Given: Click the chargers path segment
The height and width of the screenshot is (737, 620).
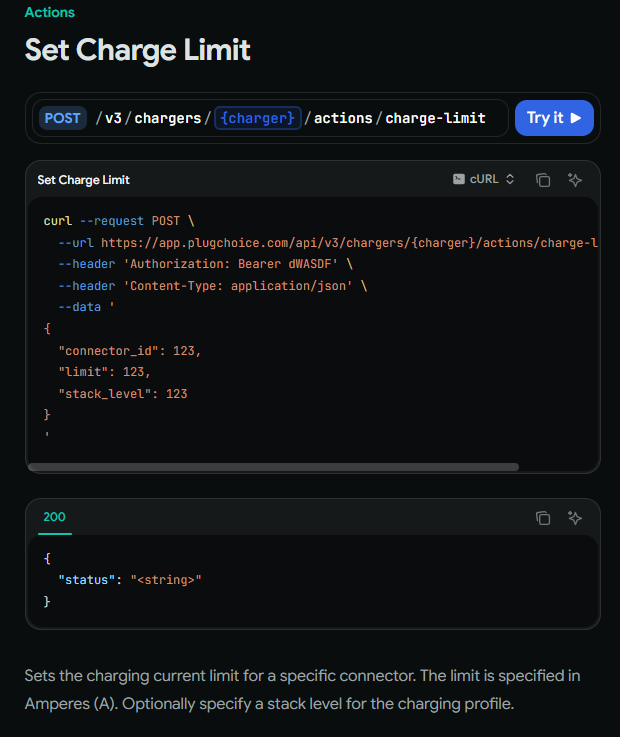Looking at the screenshot, I should tap(168, 118).
